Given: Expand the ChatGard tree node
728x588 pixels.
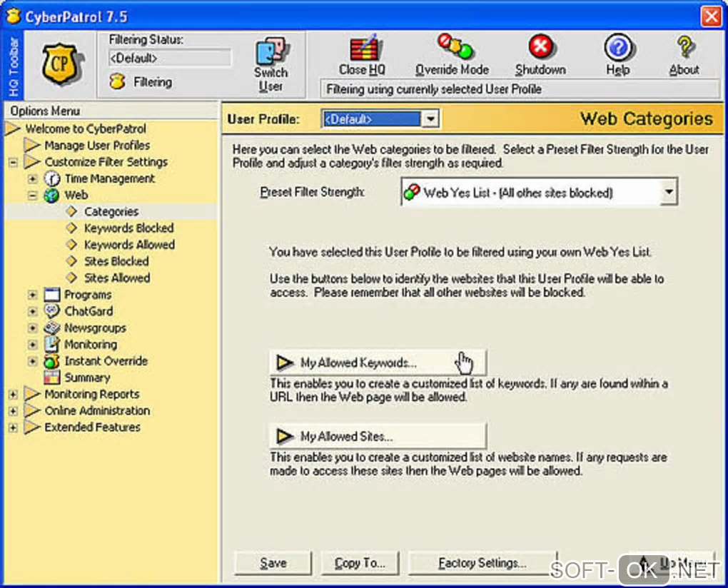Looking at the screenshot, I should click(x=32, y=311).
